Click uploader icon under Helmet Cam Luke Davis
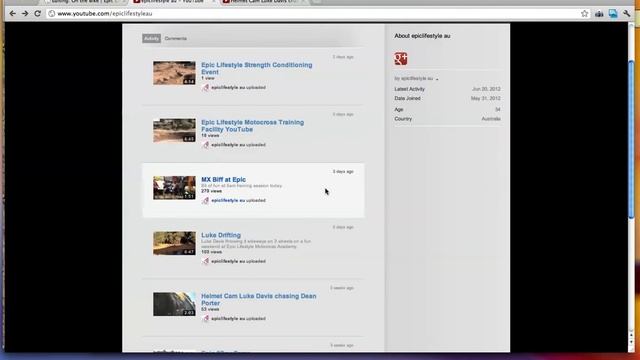The width and height of the screenshot is (640, 360). (205, 318)
